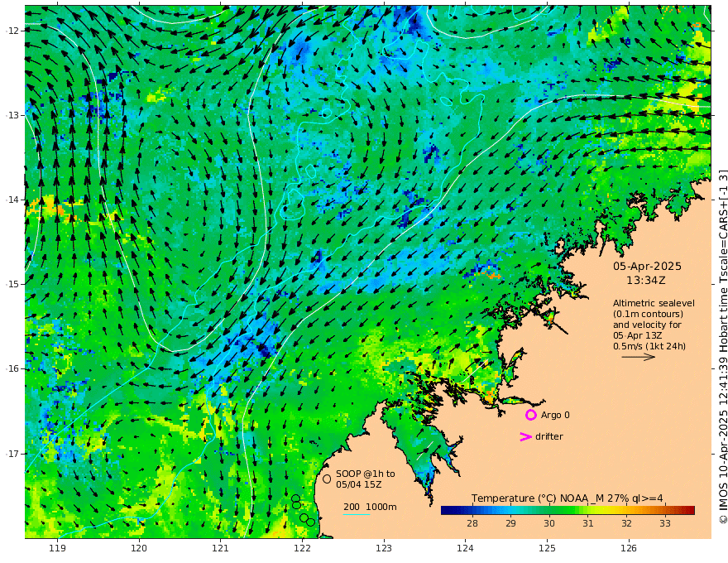Click the '200 1000m' depth legend text

(x=370, y=507)
